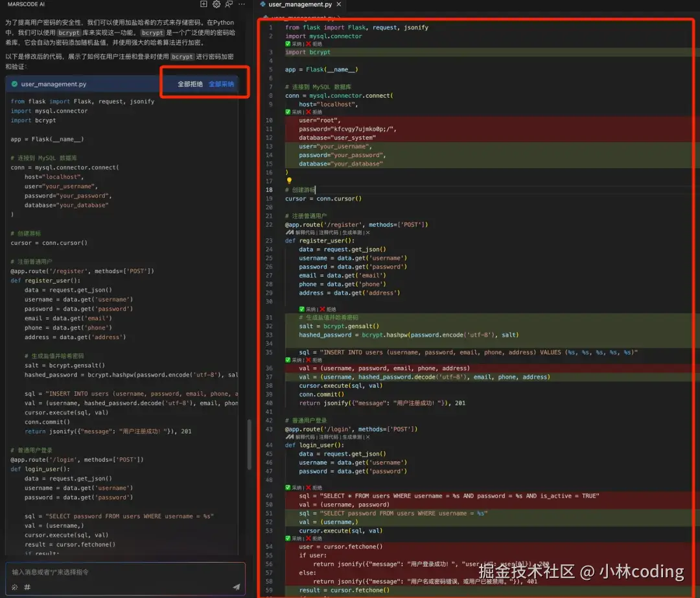Click the chat panel vertical scrollbar
The height and width of the screenshot is (598, 700).
249,444
